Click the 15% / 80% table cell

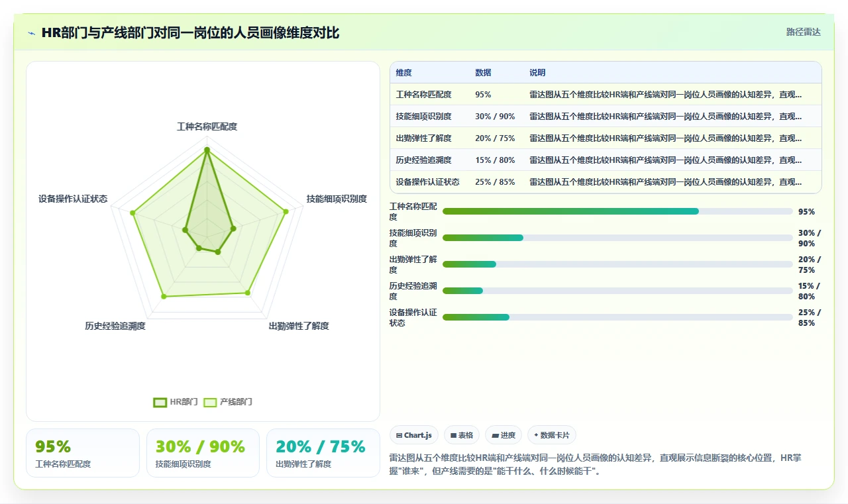(x=495, y=160)
